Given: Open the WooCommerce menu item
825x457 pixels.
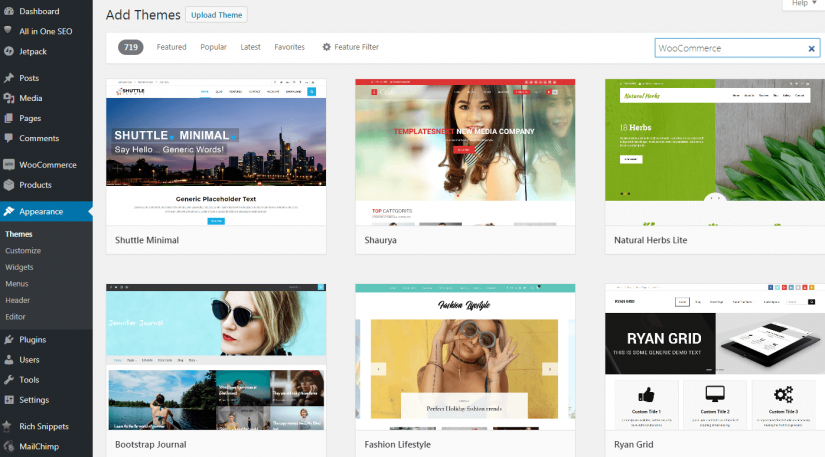Looking at the screenshot, I should (x=46, y=165).
